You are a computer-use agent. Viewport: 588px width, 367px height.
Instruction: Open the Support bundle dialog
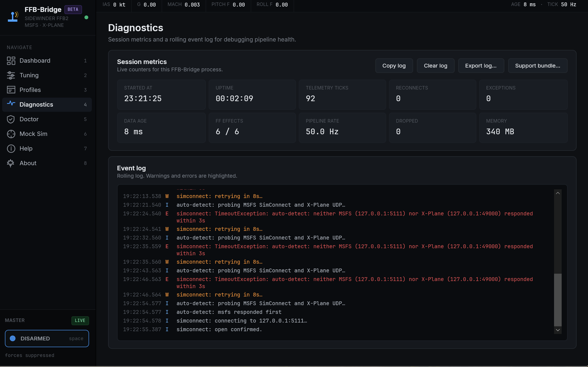pyautogui.click(x=537, y=66)
